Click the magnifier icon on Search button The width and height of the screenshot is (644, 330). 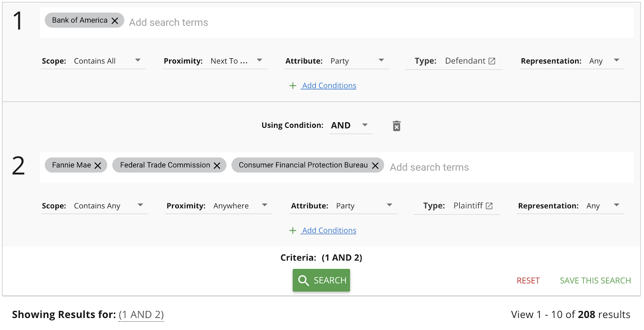pos(303,280)
